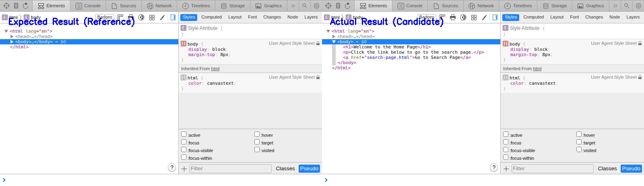Screen dimensions: 644x186
Task: Switch to Console tab in left inspector
Action: point(88,6)
